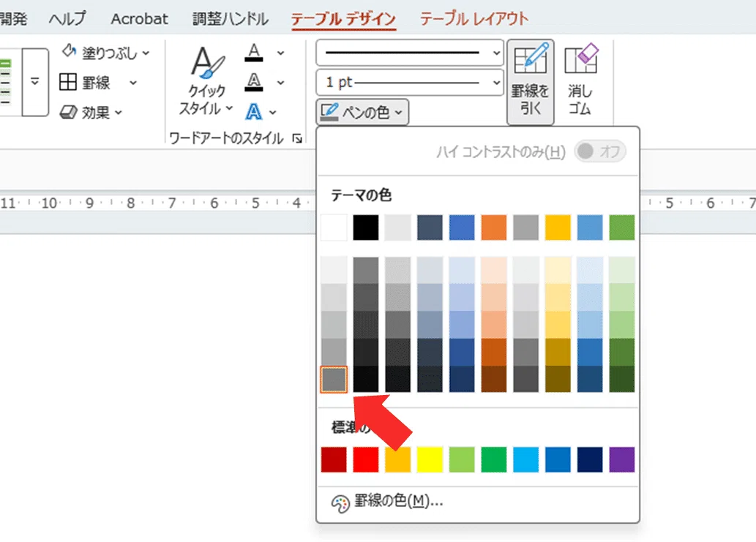Screen dimensions: 756x542
Task: Select white theme color swatch
Action: pos(334,227)
